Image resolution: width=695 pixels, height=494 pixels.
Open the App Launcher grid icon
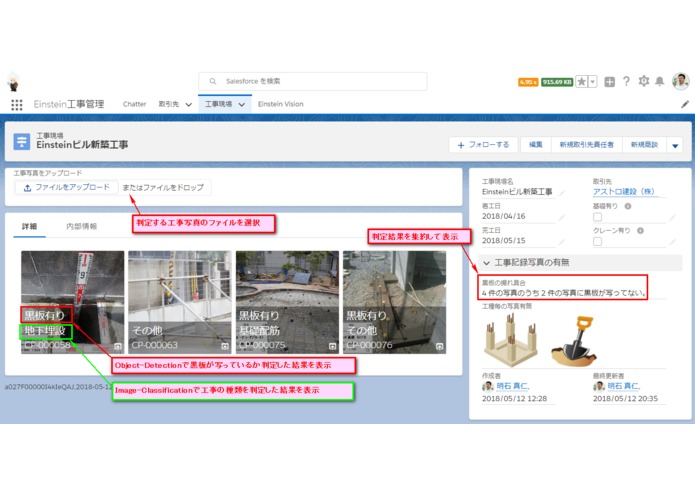click(x=17, y=105)
